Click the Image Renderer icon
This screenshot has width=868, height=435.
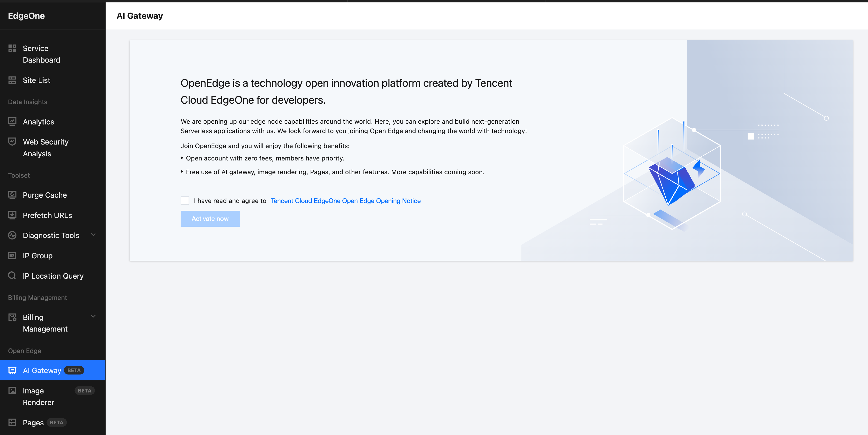tap(12, 391)
